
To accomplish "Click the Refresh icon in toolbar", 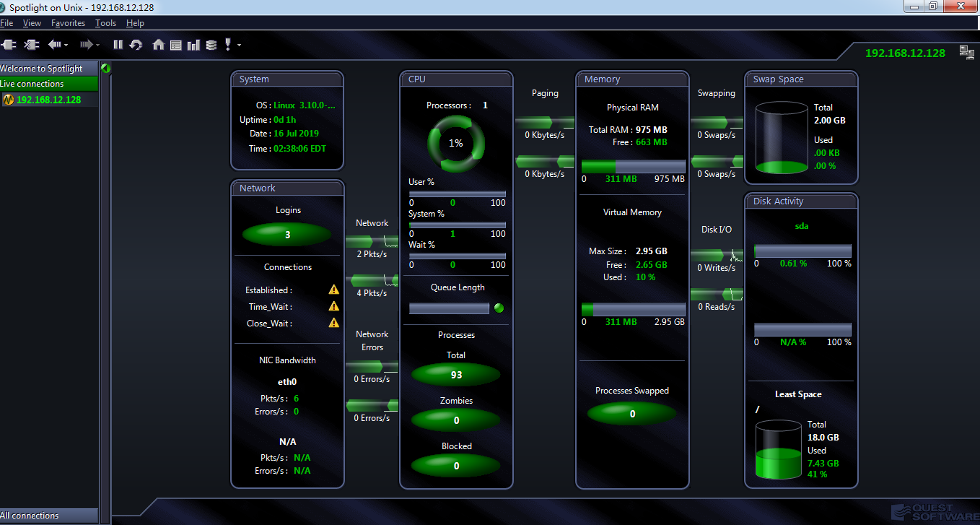I will (136, 45).
